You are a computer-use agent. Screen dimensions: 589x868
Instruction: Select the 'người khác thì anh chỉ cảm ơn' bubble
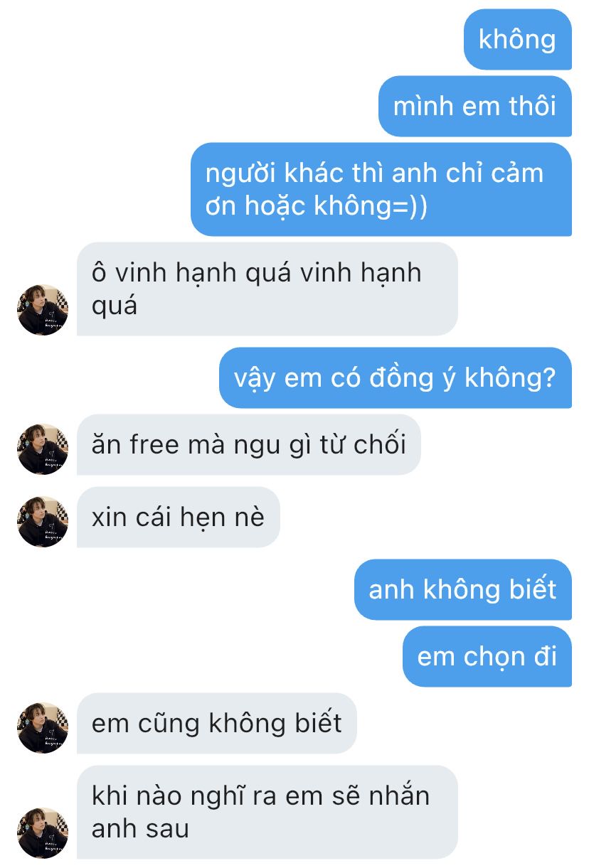(x=381, y=189)
